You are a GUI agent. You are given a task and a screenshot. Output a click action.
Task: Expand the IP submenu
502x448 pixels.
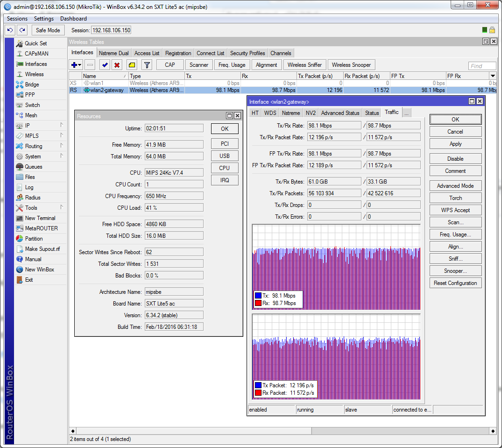[x=28, y=126]
